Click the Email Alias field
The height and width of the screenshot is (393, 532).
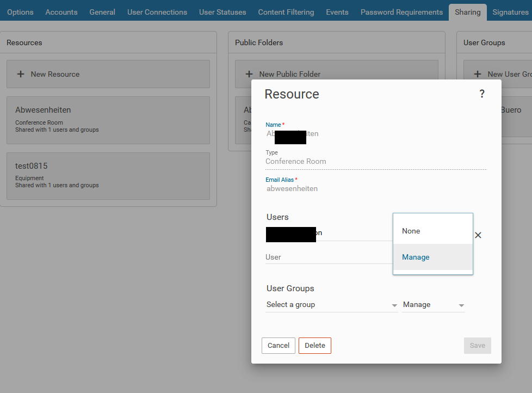pos(375,189)
